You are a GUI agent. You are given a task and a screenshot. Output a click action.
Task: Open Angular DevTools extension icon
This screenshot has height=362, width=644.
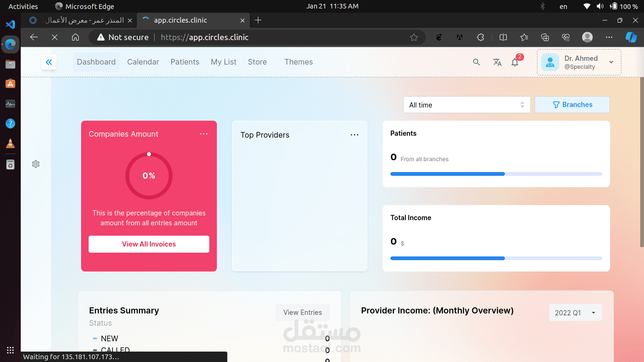(x=460, y=37)
